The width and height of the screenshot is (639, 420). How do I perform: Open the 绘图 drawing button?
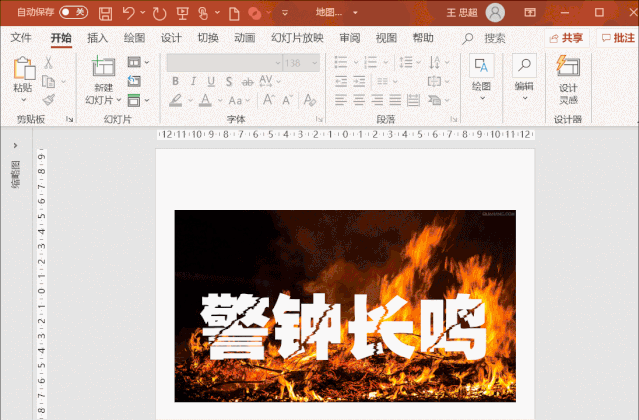[482, 77]
